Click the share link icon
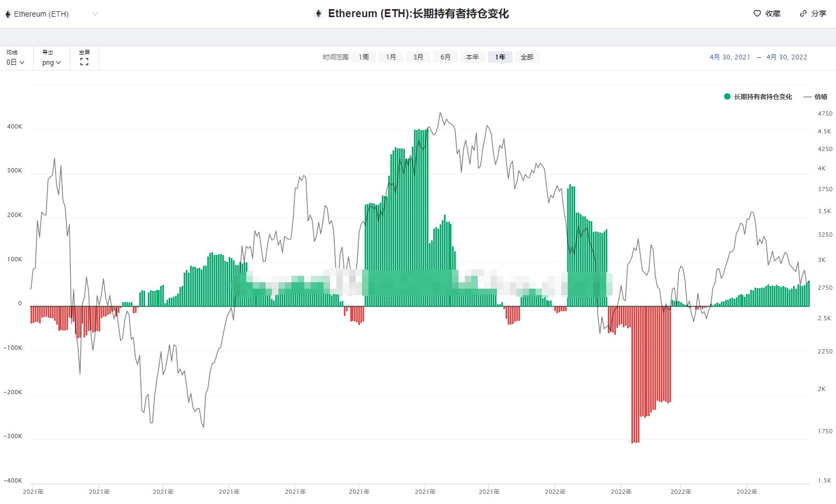 803,13
